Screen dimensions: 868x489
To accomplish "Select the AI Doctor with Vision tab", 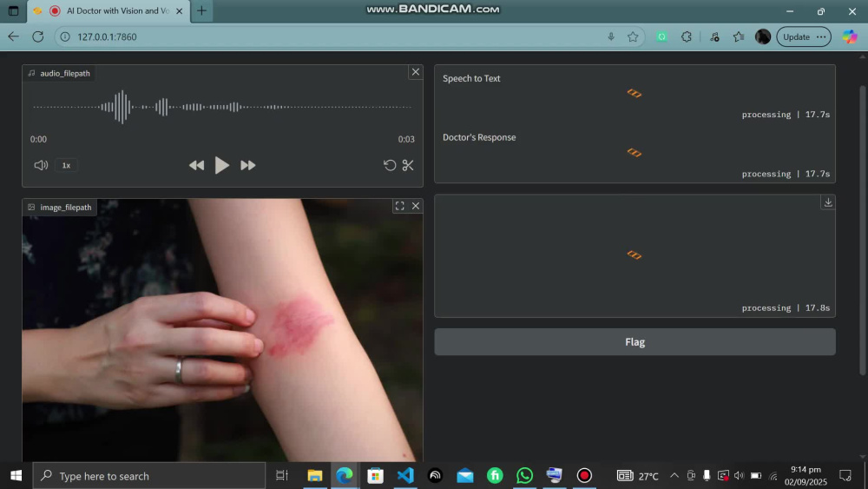I will click(x=108, y=10).
